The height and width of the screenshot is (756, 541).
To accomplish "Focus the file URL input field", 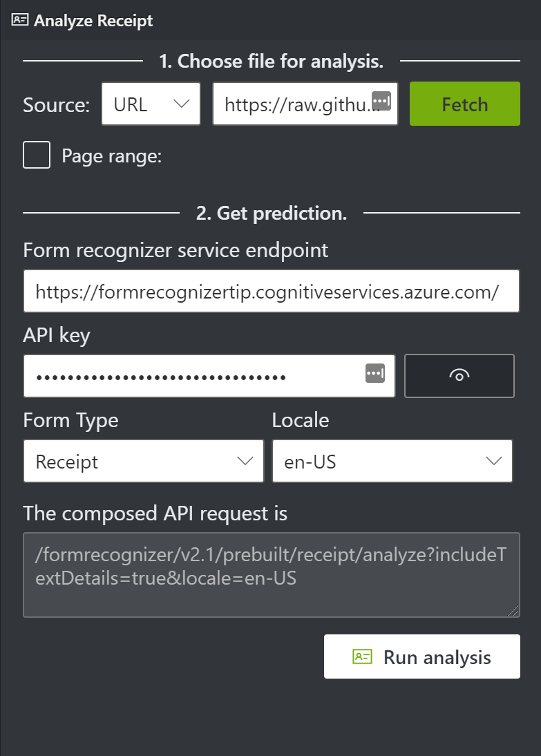I will pos(305,104).
